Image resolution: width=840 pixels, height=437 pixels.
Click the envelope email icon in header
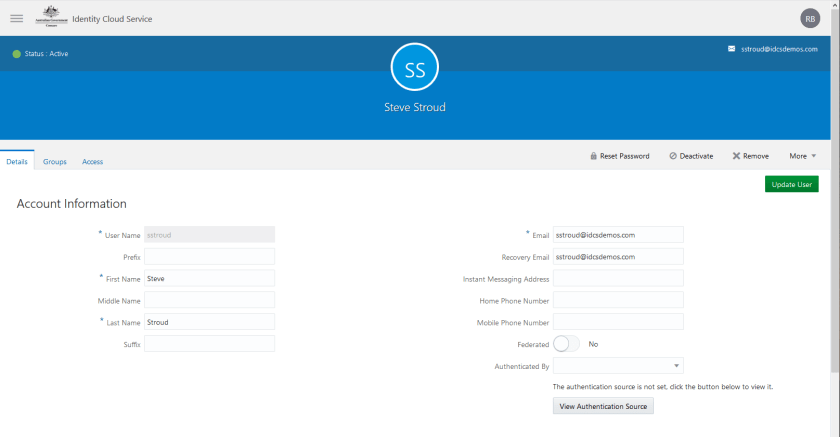click(732, 48)
